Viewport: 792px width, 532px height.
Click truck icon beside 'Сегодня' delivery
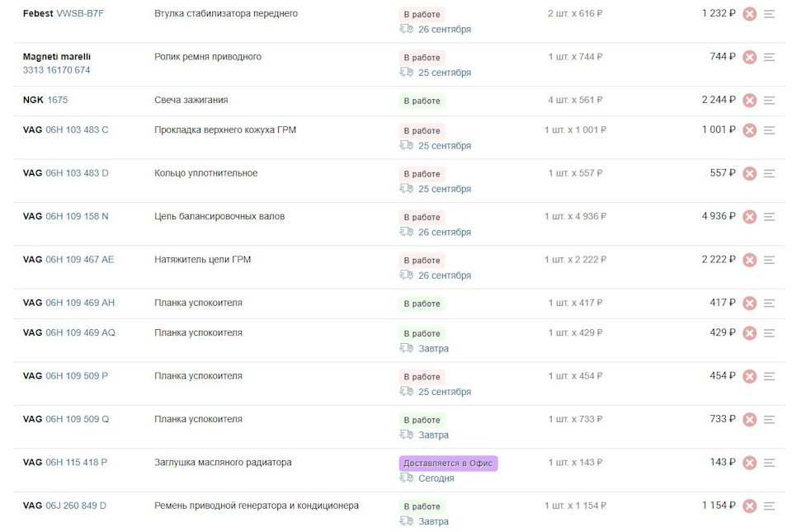click(406, 478)
